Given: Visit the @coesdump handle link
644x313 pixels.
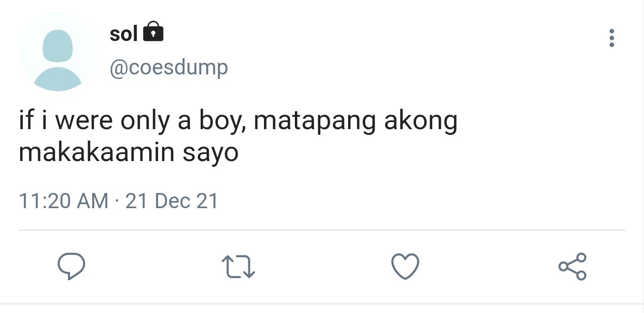Looking at the screenshot, I should point(169,68).
